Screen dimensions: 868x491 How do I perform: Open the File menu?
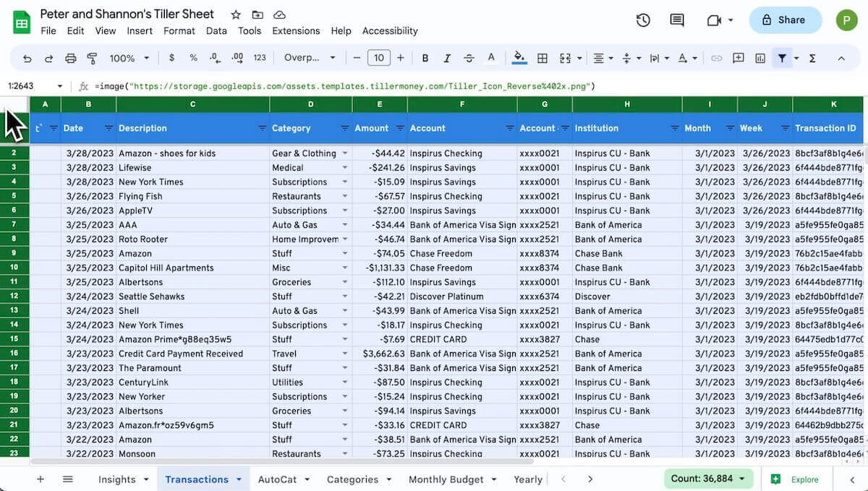[x=48, y=31]
